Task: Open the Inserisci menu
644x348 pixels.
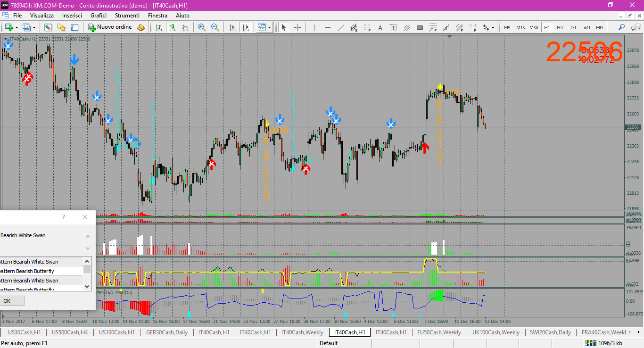Action: click(72, 16)
